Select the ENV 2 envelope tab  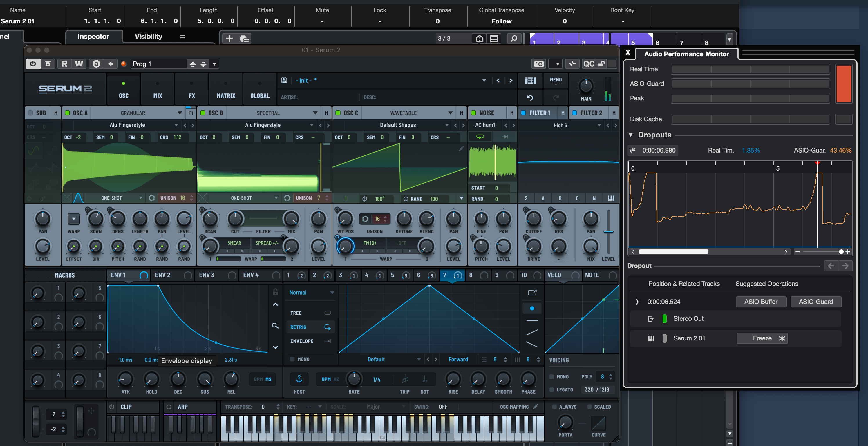(163, 275)
